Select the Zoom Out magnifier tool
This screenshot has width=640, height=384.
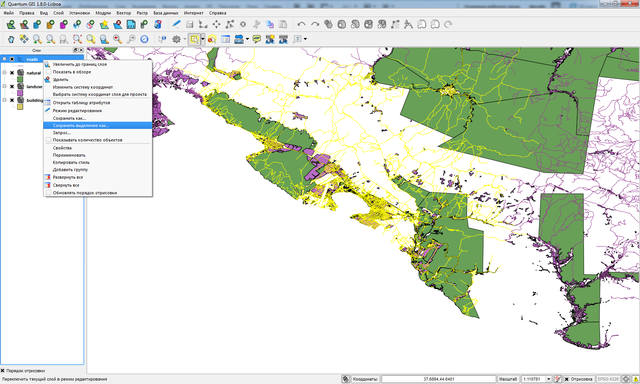(x=50, y=39)
